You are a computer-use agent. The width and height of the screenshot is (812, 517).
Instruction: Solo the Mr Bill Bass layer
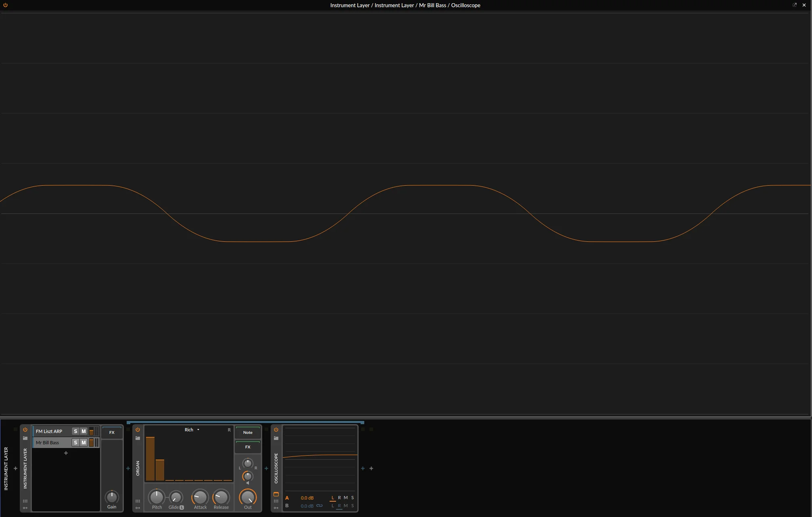[75, 443]
